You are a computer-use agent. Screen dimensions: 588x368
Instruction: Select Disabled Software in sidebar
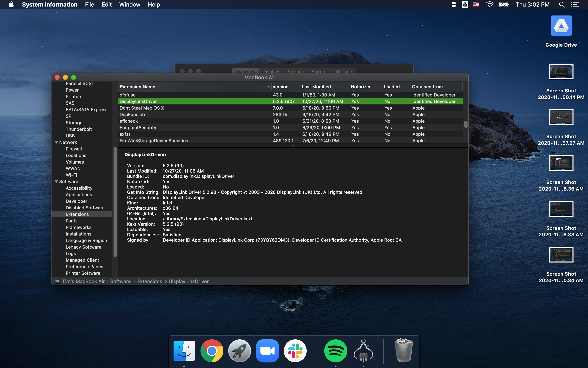[85, 208]
